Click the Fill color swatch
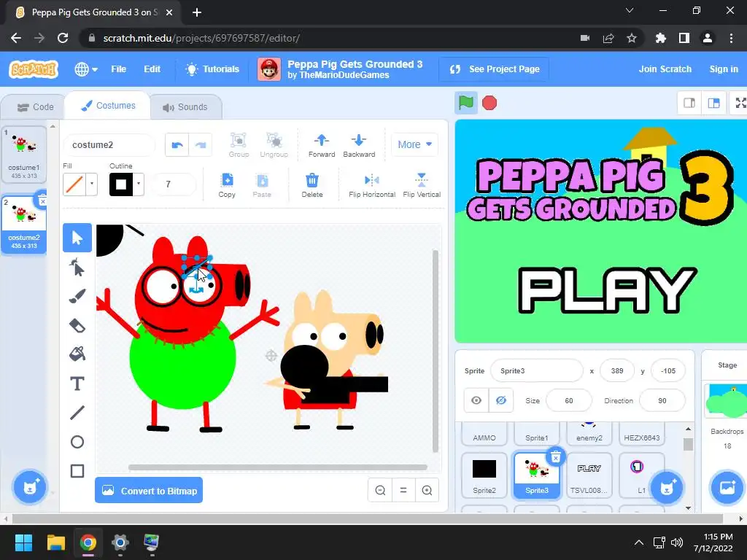 pyautogui.click(x=74, y=184)
